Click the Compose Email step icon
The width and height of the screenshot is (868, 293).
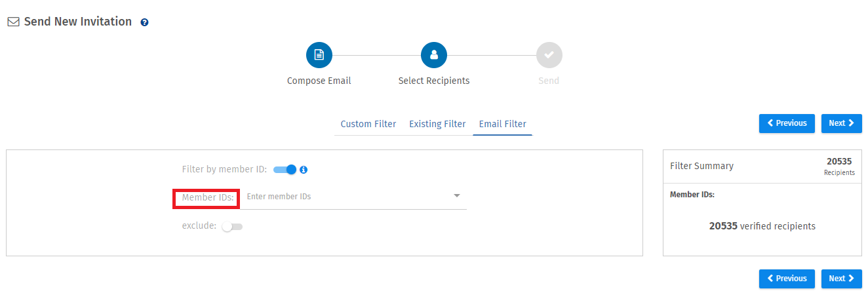319,55
